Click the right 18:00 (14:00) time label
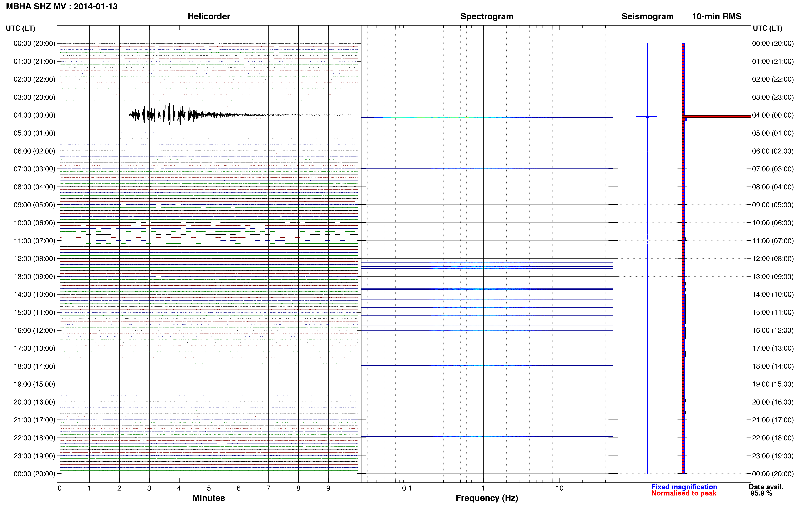Screen dimensions: 812x508 pos(773,366)
